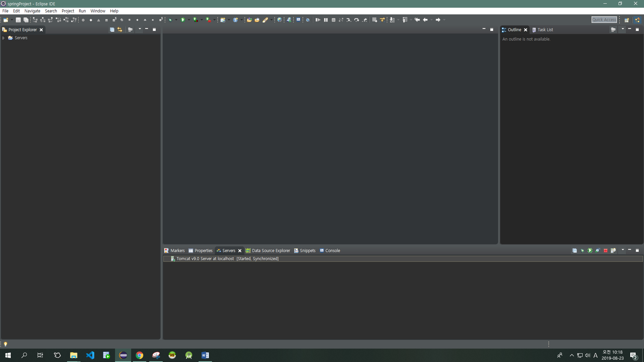Collapse all in Project Explorer

(112, 29)
